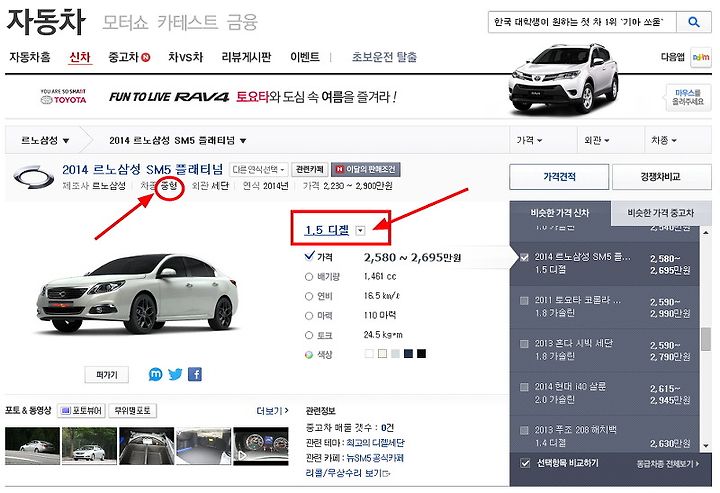This screenshot has width=720, height=493.
Task: Click the 더보기 link for photos
Action: tap(272, 411)
